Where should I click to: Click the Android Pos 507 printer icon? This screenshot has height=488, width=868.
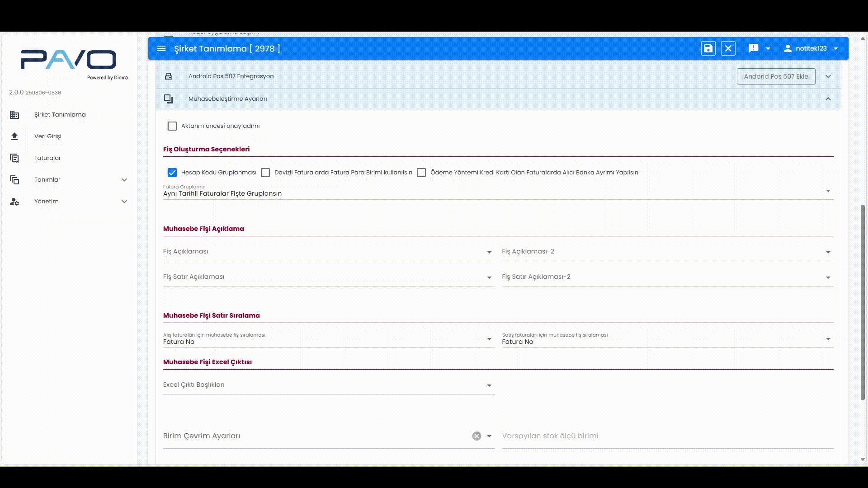(169, 76)
